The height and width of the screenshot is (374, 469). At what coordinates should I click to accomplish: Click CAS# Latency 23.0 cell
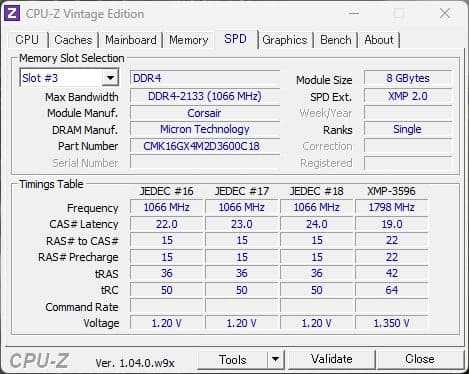(x=242, y=224)
